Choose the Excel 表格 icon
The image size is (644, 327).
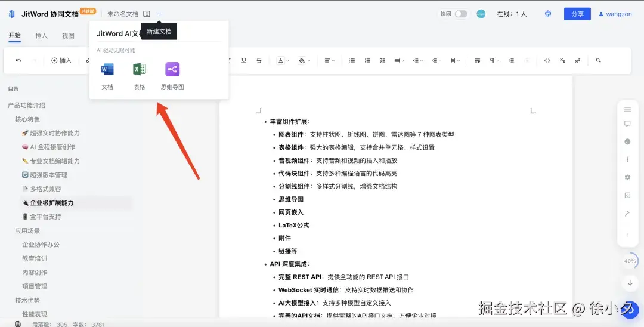coord(139,69)
